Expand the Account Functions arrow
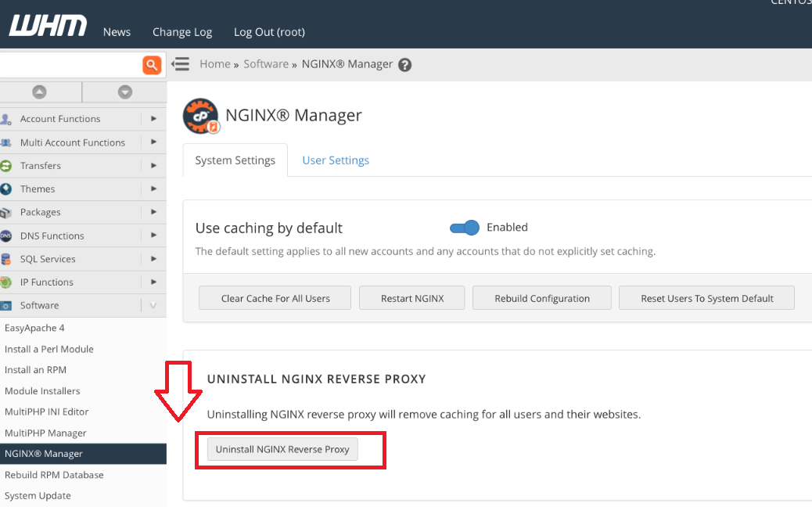This screenshot has height=507, width=812. 153,119
